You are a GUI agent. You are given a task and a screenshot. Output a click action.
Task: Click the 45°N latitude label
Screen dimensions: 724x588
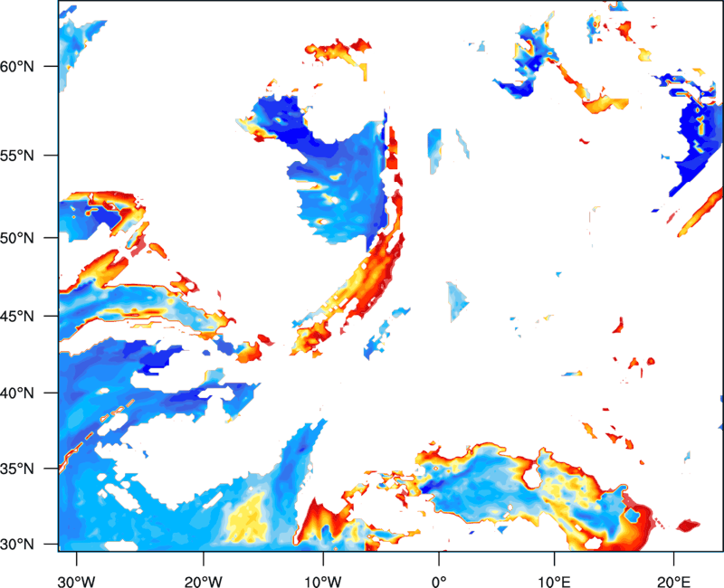[x=17, y=317]
